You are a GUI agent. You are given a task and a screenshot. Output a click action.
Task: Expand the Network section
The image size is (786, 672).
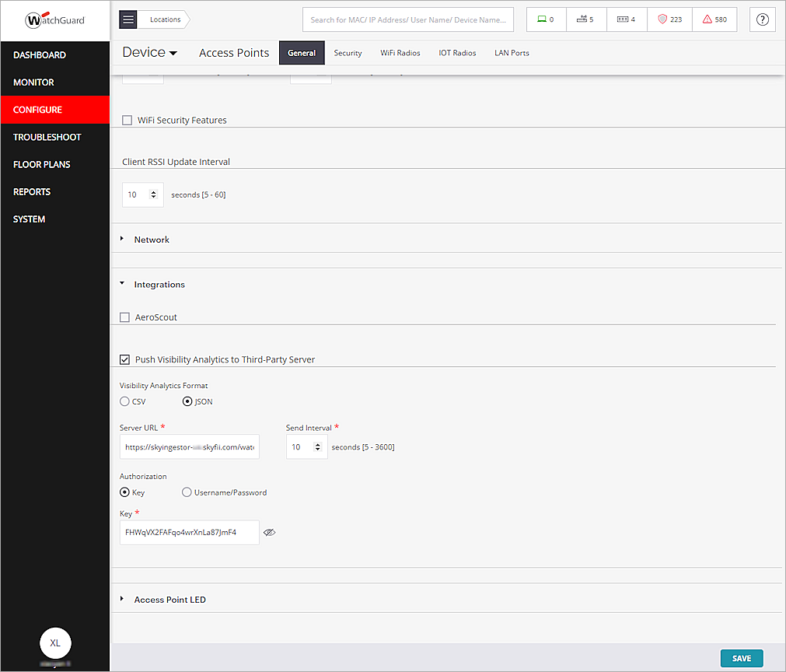point(121,240)
